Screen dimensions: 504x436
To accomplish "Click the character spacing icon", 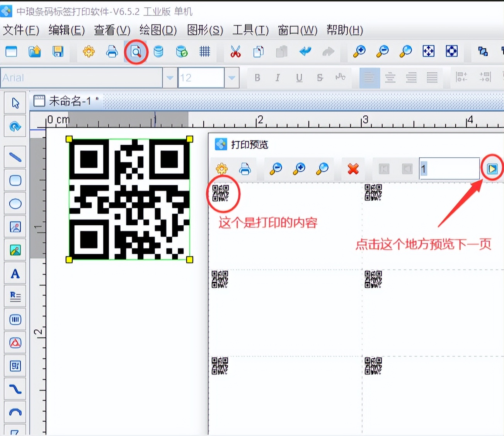I will click(x=341, y=77).
